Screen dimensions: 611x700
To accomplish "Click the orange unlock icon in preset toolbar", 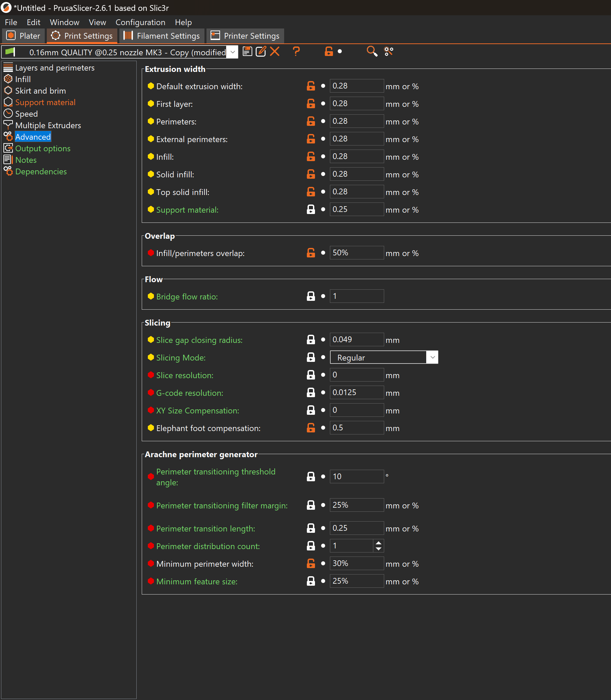I will pos(328,52).
